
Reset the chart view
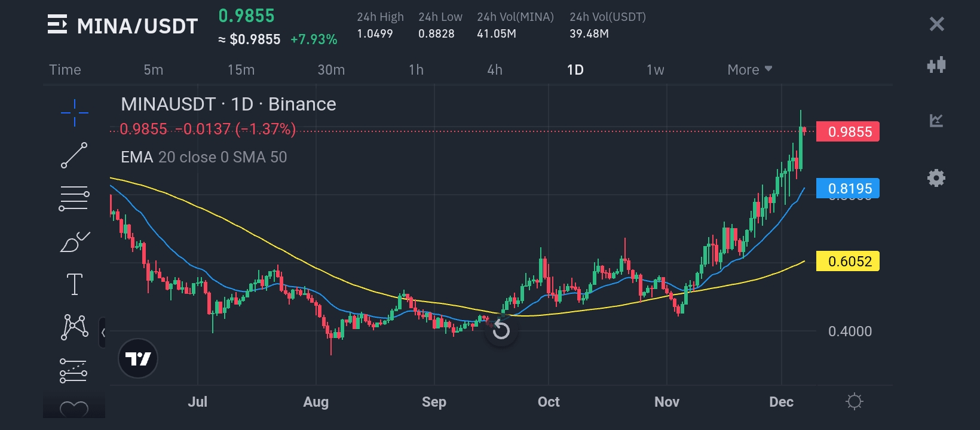(501, 330)
